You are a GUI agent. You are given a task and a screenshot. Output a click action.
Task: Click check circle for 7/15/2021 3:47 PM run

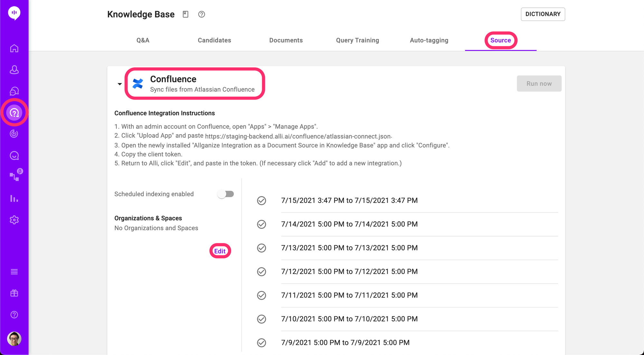[261, 201]
